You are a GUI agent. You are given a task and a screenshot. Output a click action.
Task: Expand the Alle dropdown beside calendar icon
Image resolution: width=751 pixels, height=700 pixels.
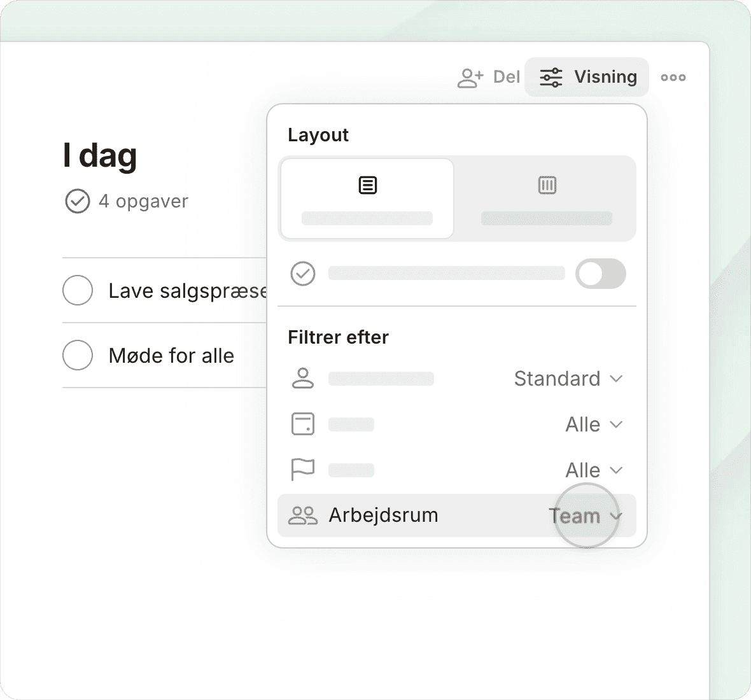click(593, 424)
